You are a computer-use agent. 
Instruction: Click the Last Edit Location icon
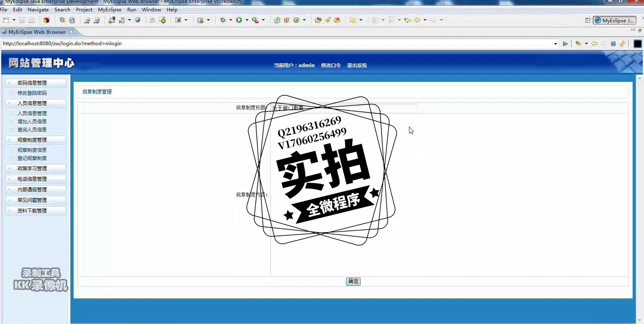(407, 20)
